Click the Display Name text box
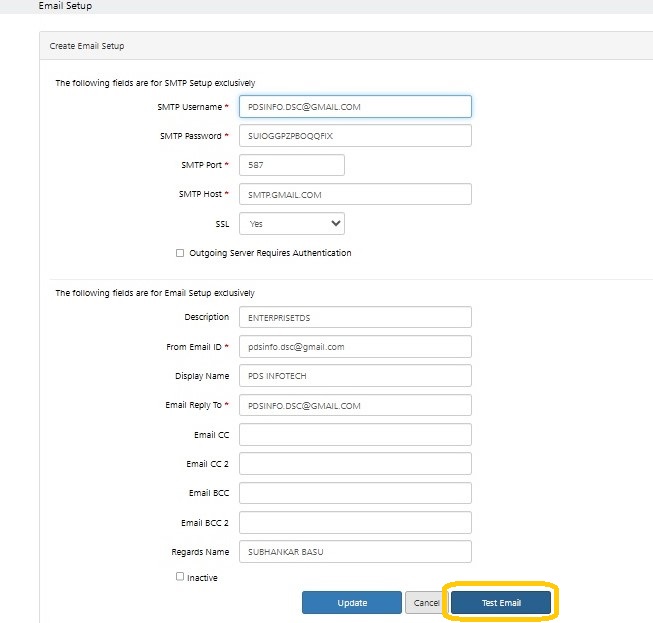The width and height of the screenshot is (653, 623). pyautogui.click(x=355, y=376)
